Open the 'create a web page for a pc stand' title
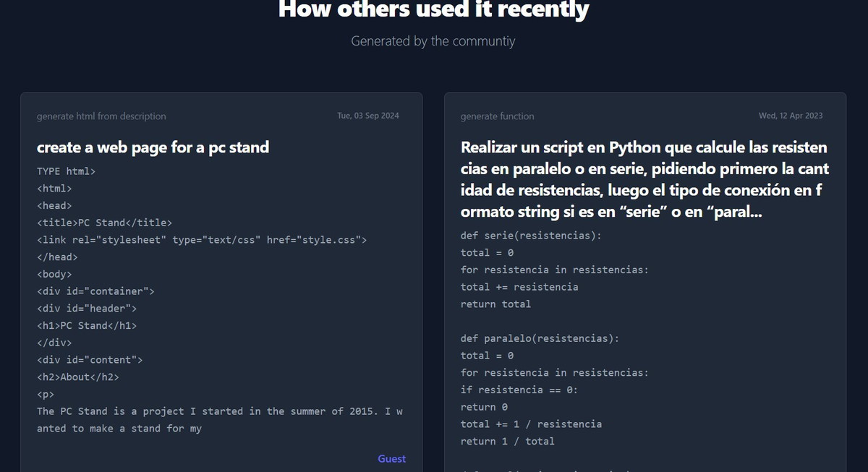The width and height of the screenshot is (868, 472). pos(153,147)
